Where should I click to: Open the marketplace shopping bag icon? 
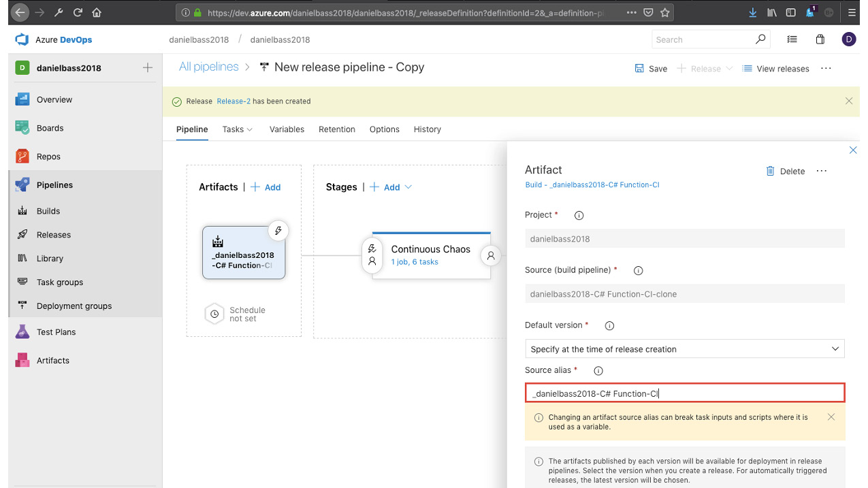click(820, 39)
